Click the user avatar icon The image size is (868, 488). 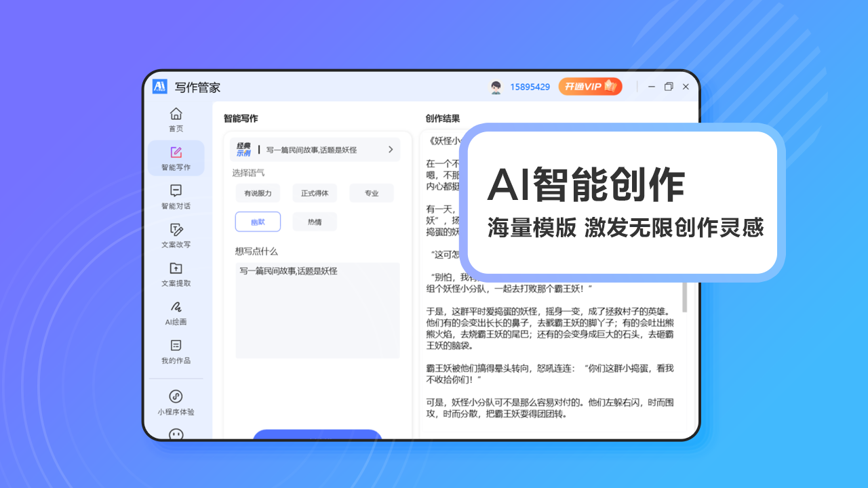496,87
